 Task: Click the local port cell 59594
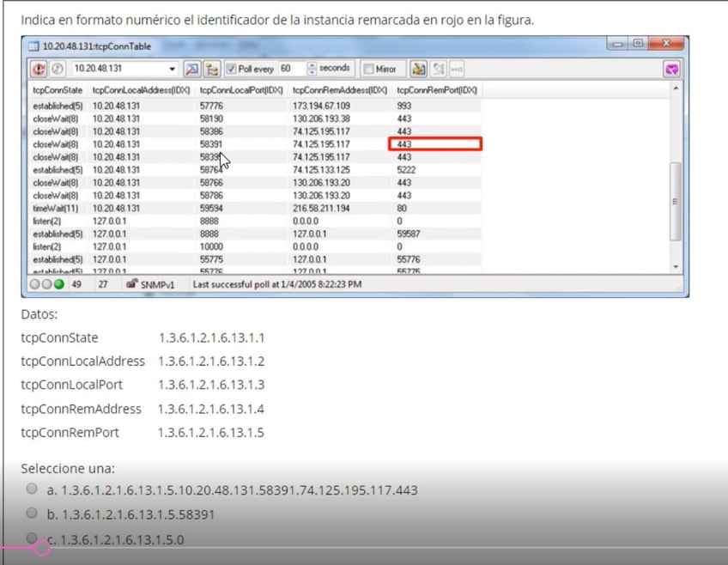tap(211, 209)
